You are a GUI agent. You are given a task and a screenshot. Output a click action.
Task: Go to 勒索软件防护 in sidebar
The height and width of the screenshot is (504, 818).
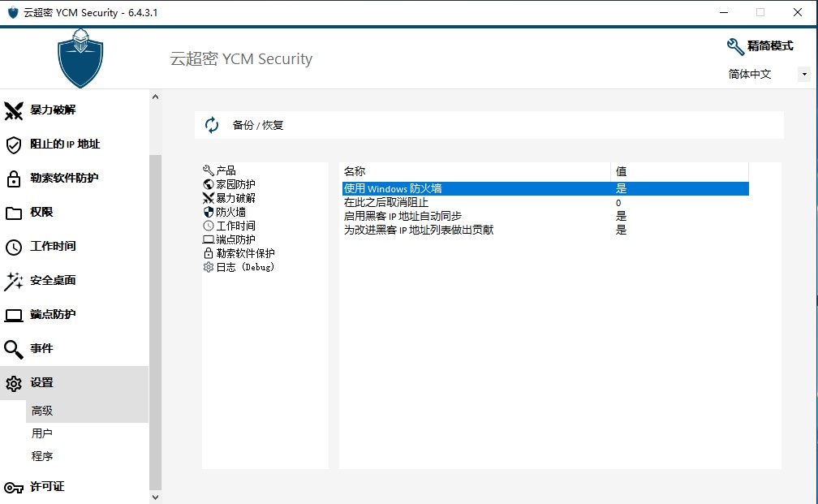coord(64,178)
